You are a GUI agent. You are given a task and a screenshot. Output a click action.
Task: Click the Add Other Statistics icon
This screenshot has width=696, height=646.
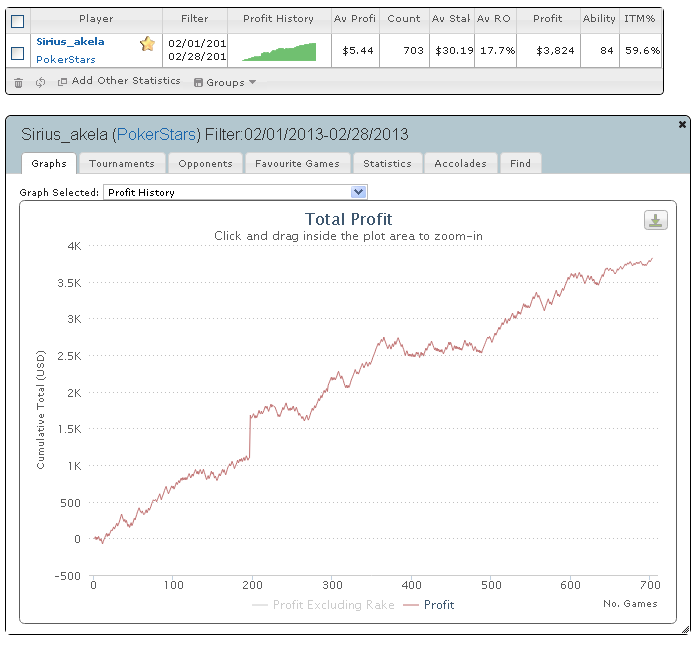(62, 82)
